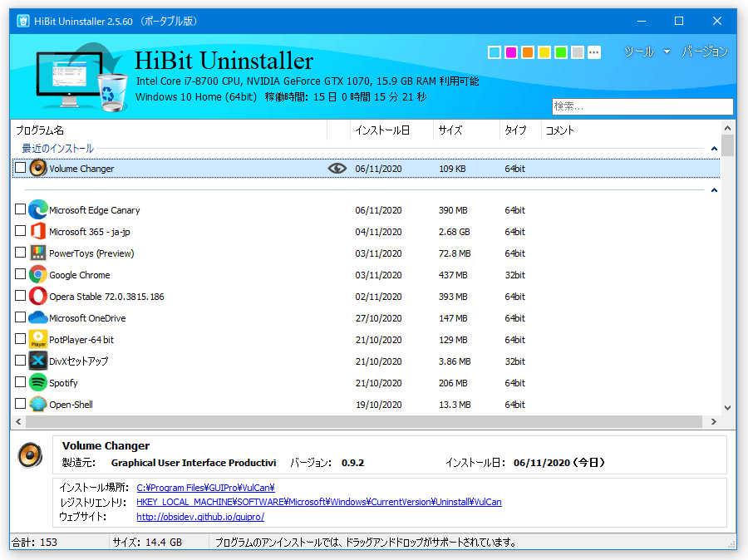Click the HiBit Uninstaller title bar icon
748x560 pixels.
click(23, 21)
